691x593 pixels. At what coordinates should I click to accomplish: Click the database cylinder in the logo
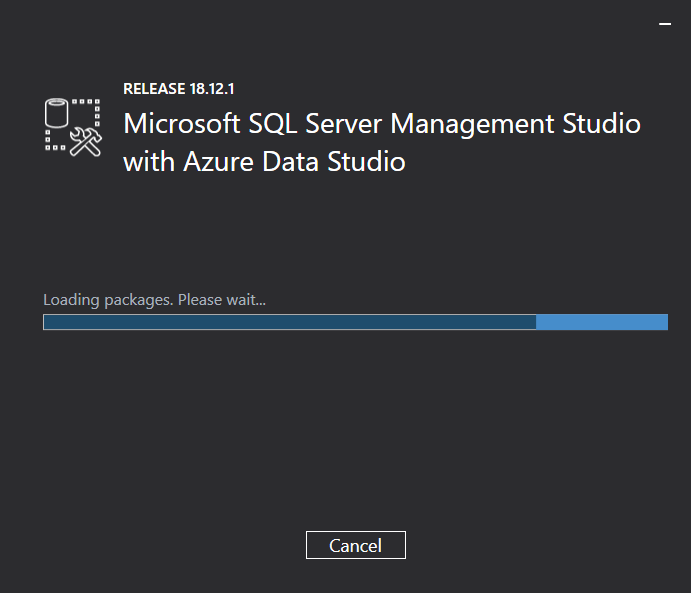point(58,112)
